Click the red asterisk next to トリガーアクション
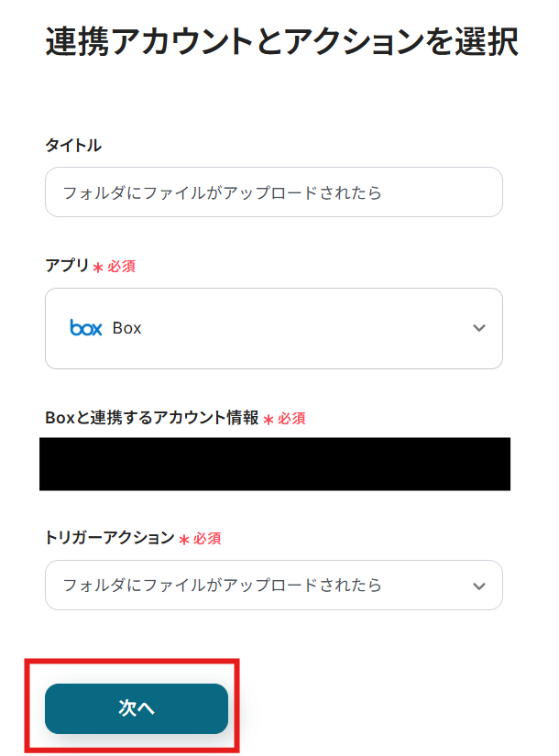 pyautogui.click(x=183, y=540)
